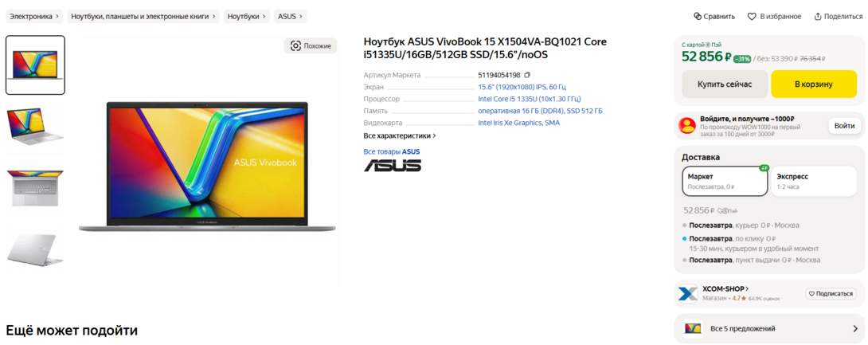Image resolution: width=868 pixels, height=345 pixels.
Task: Click the price '52 856 ₽' at top
Action: tap(706, 57)
